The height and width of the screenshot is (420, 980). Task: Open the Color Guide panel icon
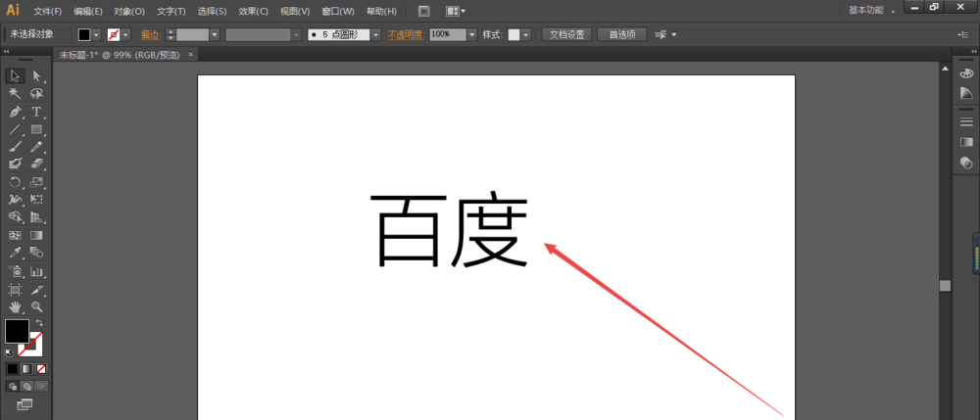click(966, 93)
